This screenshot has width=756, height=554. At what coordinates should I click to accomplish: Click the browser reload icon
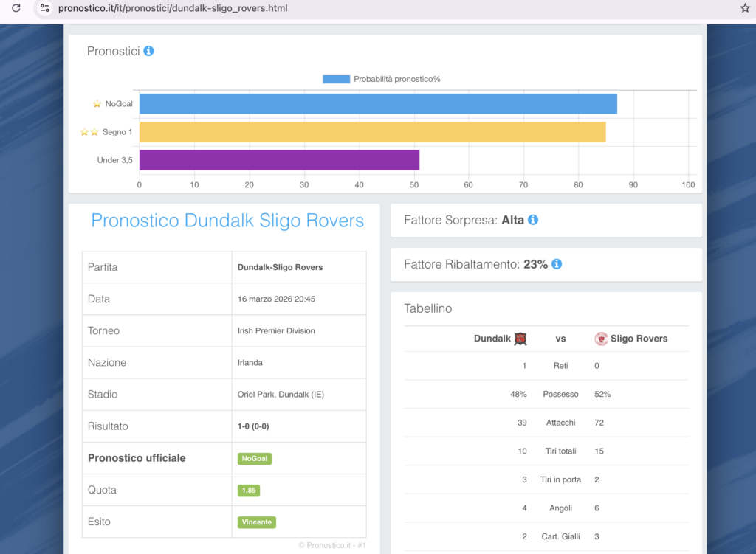point(16,8)
